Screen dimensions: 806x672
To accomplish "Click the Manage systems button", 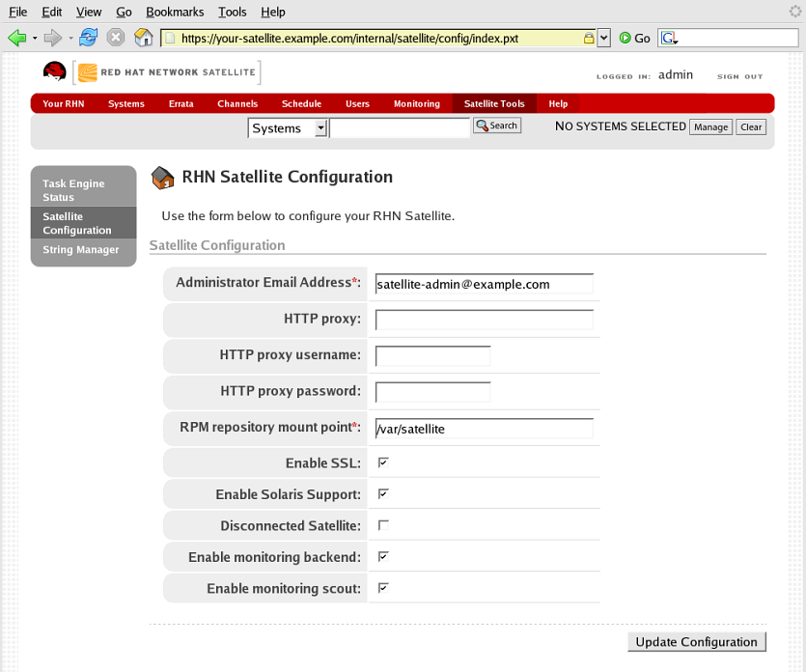I will (x=710, y=127).
